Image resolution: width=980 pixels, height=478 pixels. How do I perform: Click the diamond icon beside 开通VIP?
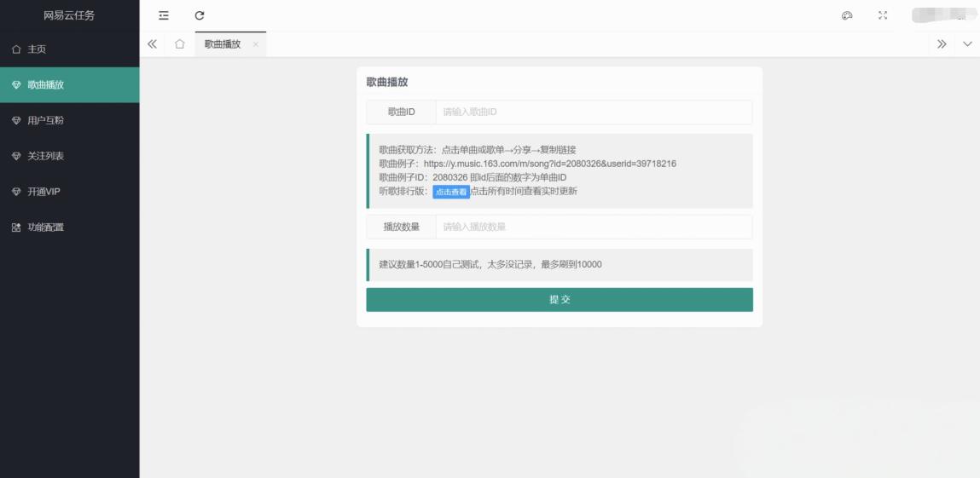click(x=16, y=192)
